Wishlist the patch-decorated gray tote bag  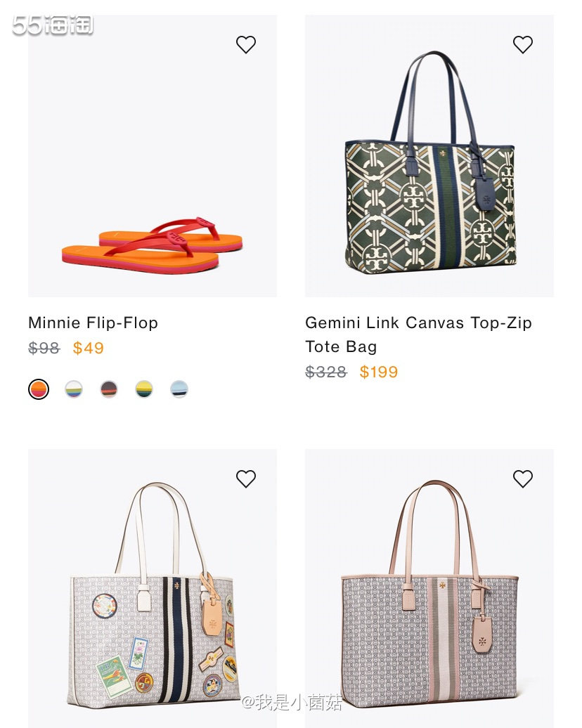pos(246,479)
